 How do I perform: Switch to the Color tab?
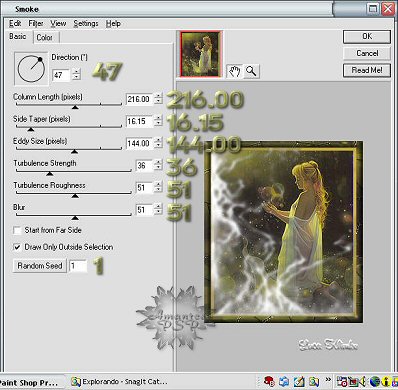[45, 37]
